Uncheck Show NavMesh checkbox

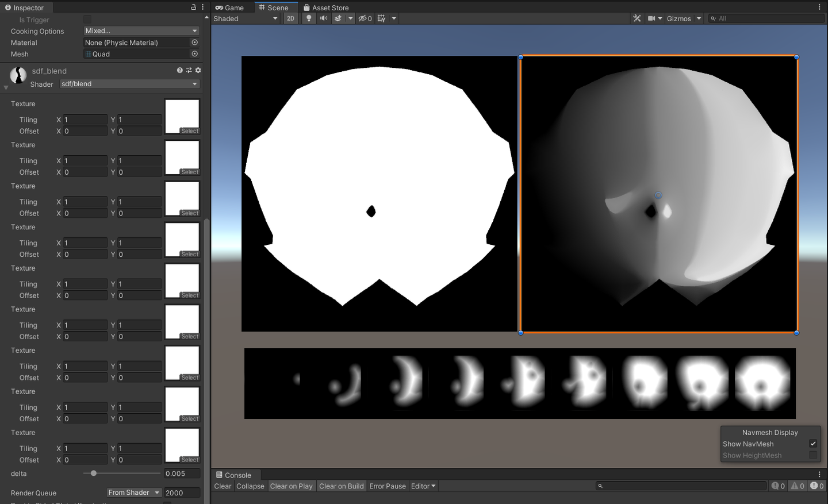click(x=813, y=444)
